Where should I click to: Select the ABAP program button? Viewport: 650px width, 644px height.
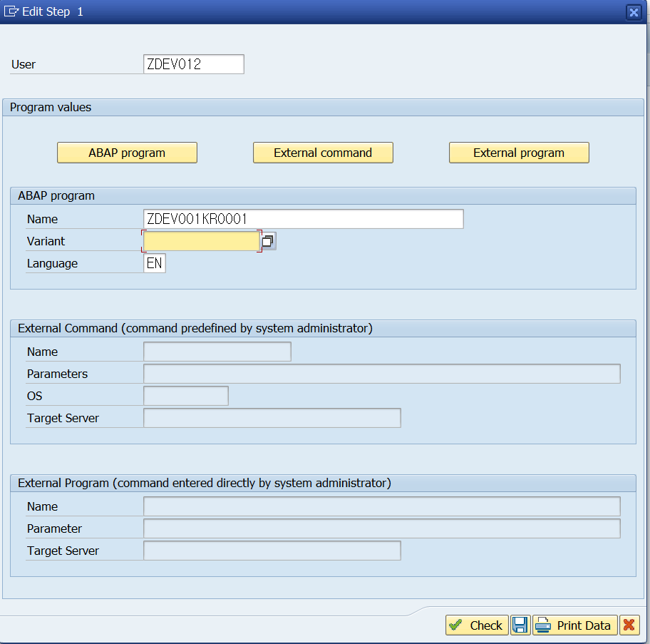[127, 153]
